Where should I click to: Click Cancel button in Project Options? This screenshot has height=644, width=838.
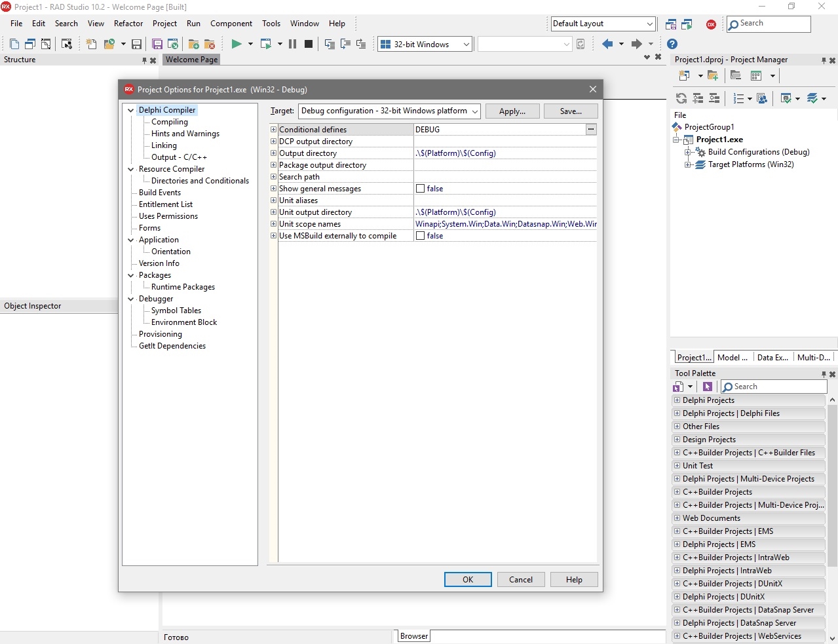pyautogui.click(x=521, y=580)
